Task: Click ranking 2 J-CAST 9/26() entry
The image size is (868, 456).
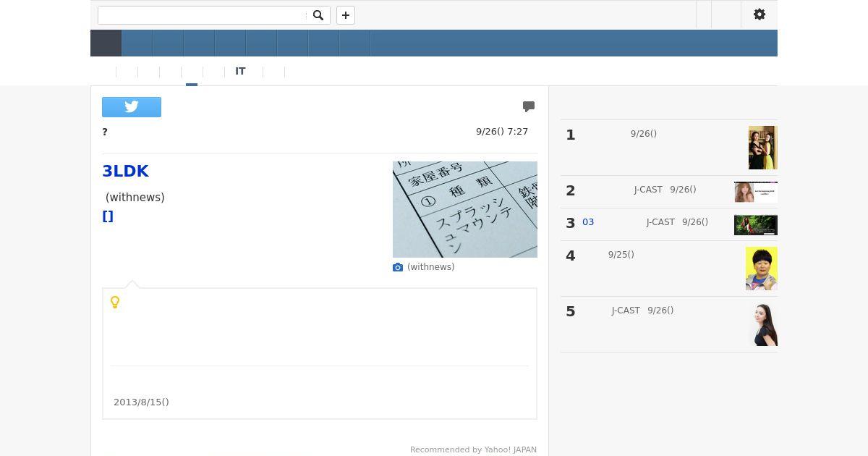Action: (x=665, y=190)
